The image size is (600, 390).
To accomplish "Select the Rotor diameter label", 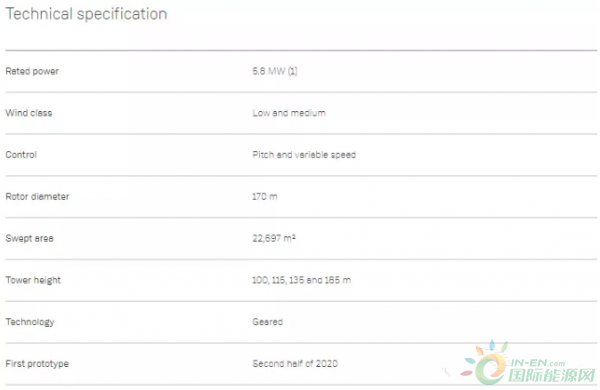I will tap(37, 196).
